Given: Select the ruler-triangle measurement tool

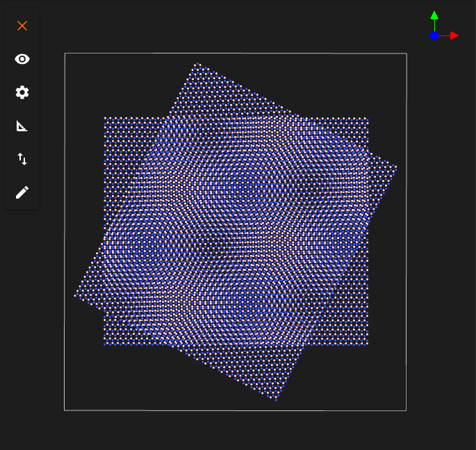Looking at the screenshot, I should pyautogui.click(x=22, y=126).
